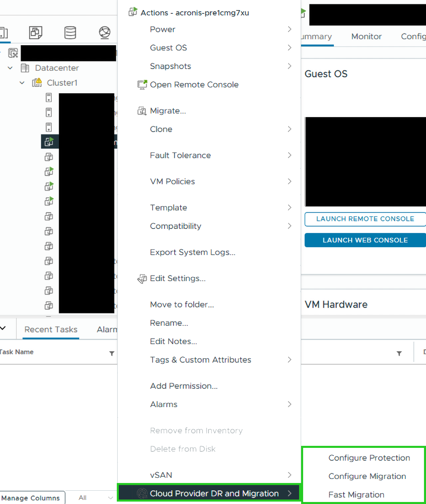Click the Datacenter icon in tree
The image size is (426, 504).
tap(25, 68)
